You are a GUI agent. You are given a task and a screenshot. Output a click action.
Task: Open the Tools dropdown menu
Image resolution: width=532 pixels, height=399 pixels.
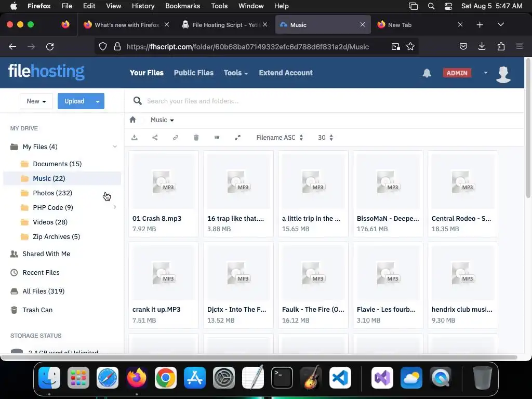[x=236, y=73]
